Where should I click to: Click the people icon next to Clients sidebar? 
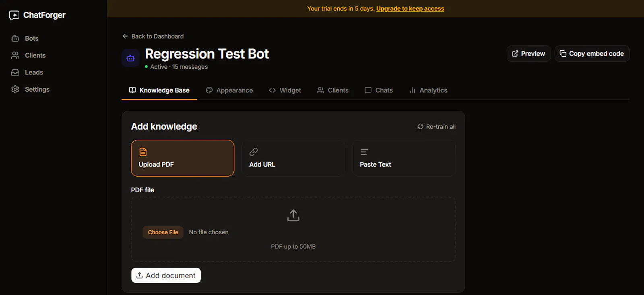coord(15,55)
